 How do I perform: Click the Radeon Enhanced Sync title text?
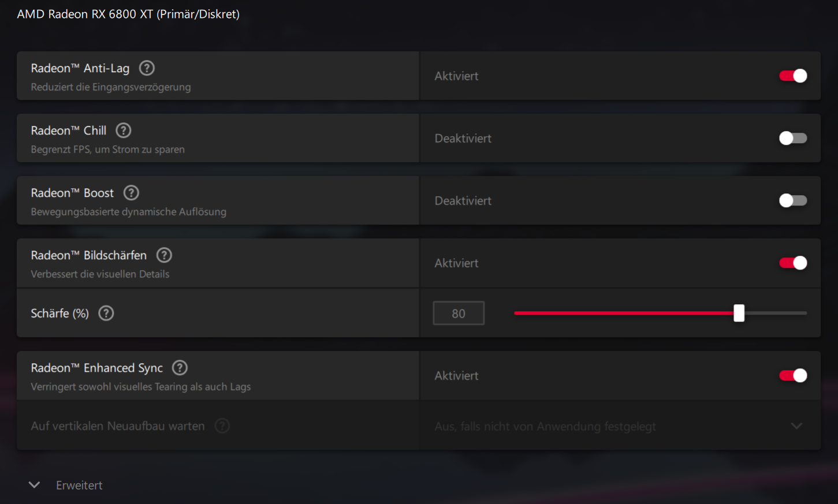(97, 368)
